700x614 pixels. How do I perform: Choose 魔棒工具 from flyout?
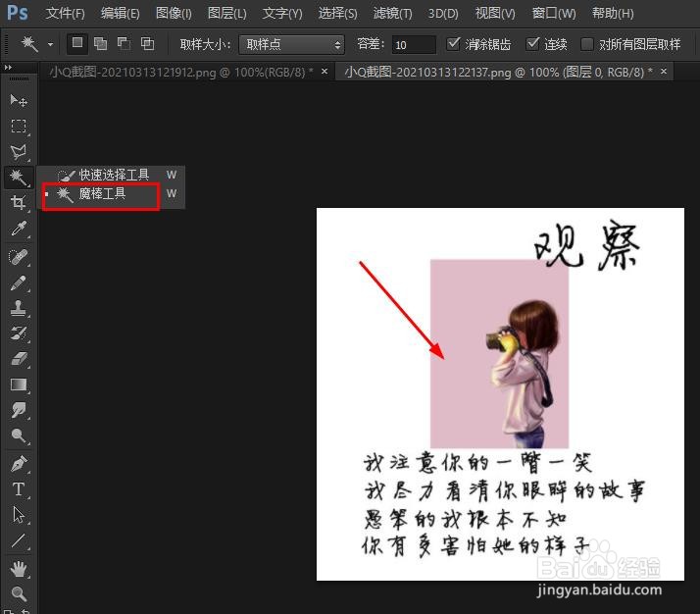point(101,194)
